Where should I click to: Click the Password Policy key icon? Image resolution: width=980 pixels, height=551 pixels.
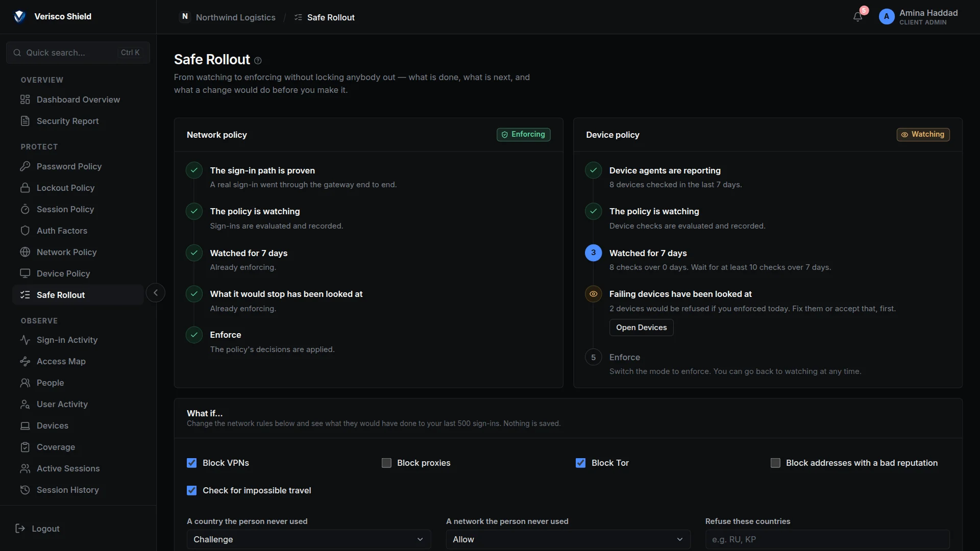pyautogui.click(x=25, y=166)
